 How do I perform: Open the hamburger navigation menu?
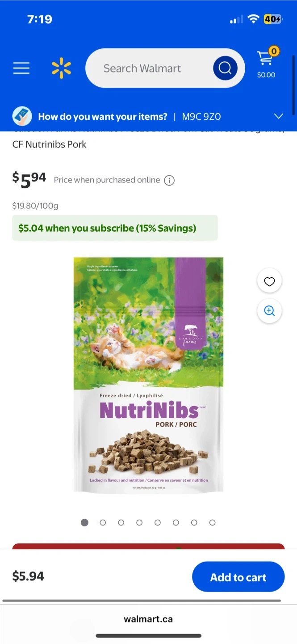pyautogui.click(x=21, y=68)
